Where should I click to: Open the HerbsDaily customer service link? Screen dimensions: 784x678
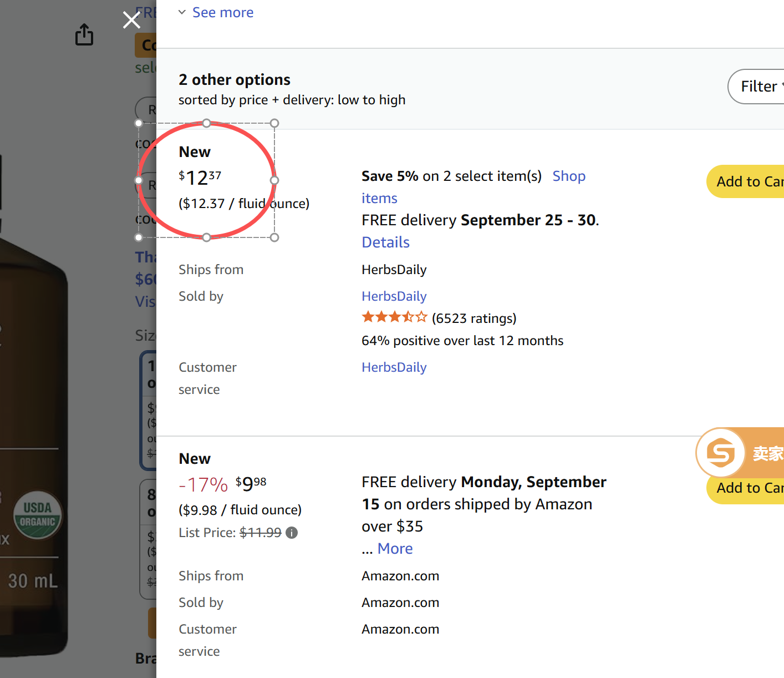(394, 367)
